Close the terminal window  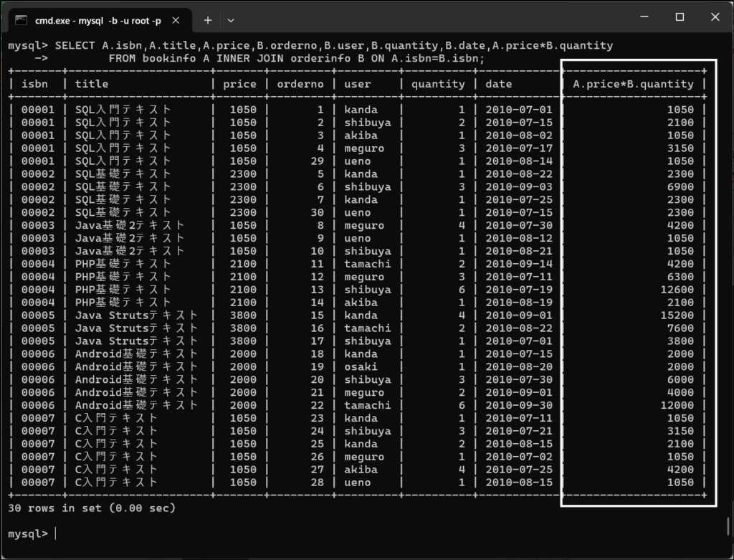coord(714,17)
